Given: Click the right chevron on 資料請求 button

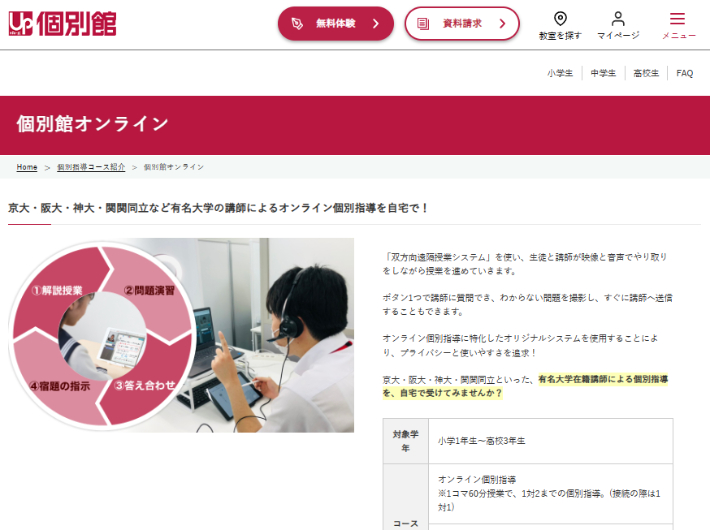Looking at the screenshot, I should click(x=501, y=23).
